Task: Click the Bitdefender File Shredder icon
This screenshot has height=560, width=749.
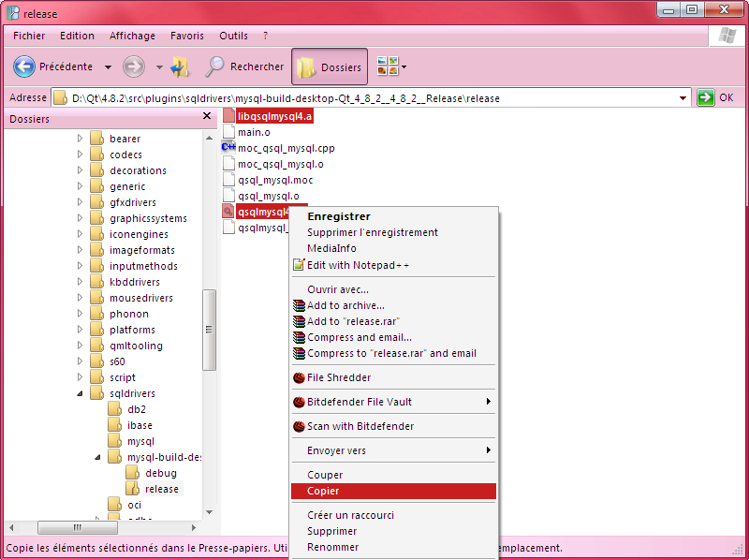Action: tap(299, 377)
